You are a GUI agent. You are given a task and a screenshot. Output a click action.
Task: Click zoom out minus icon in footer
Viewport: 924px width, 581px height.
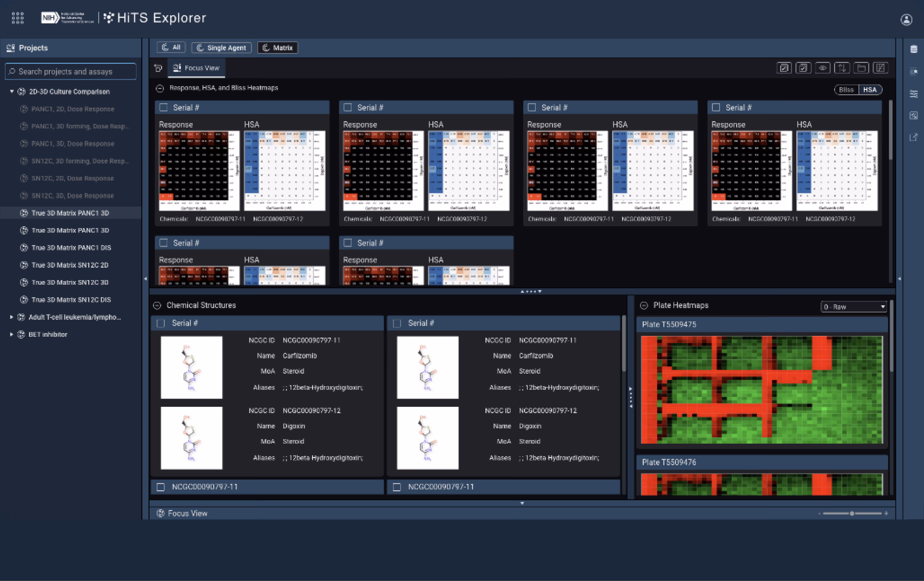coord(819,514)
